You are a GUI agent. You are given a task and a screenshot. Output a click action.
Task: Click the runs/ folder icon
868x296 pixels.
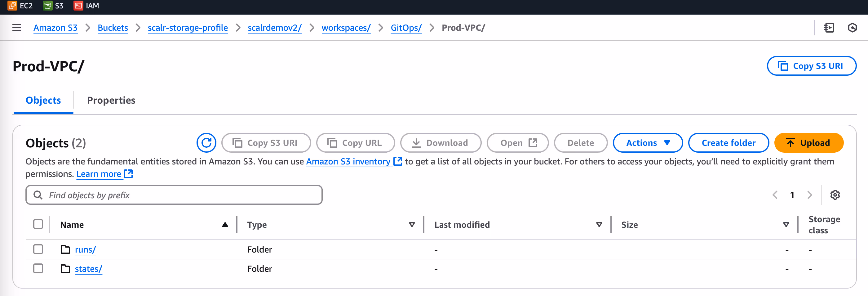[x=65, y=249]
